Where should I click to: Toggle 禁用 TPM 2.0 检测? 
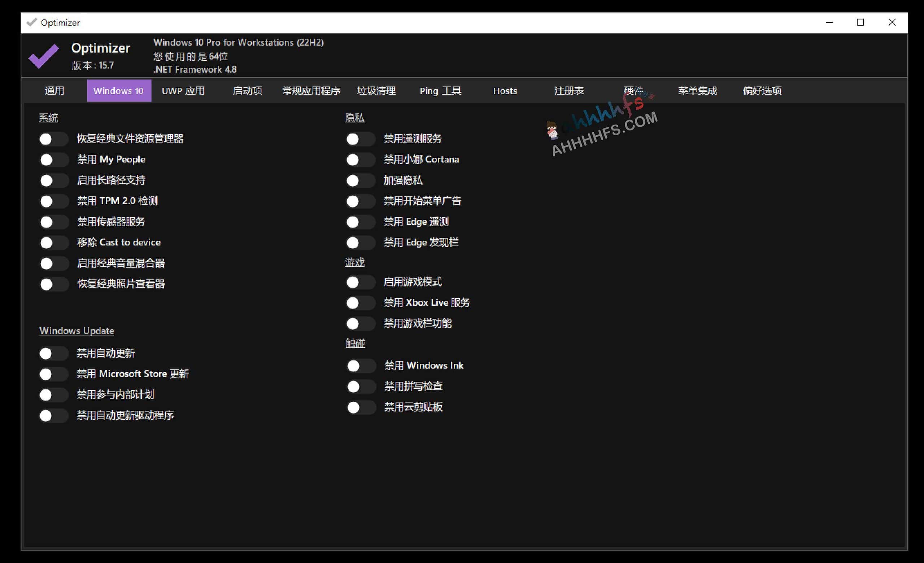pos(54,201)
